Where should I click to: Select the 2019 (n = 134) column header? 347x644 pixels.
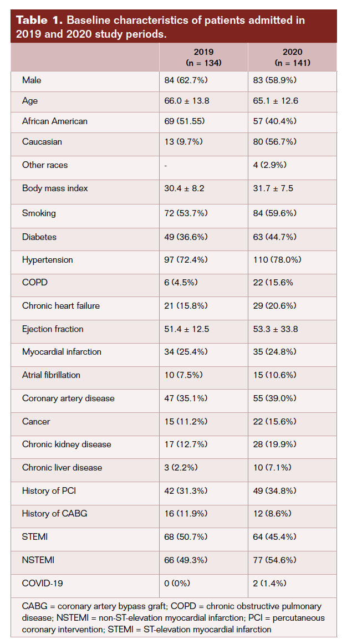(203, 57)
